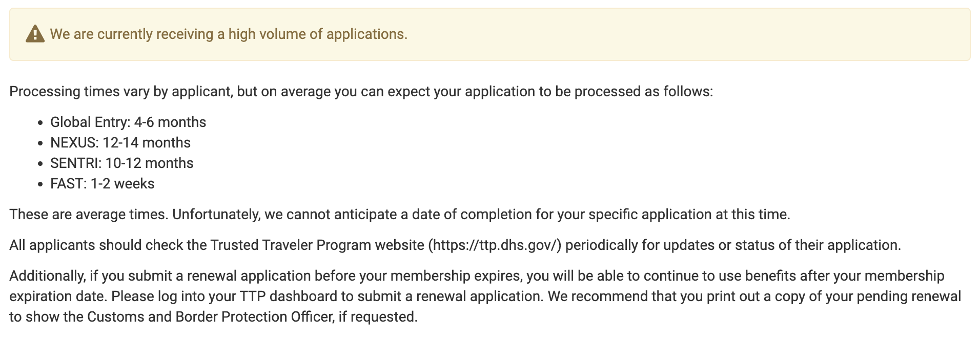The image size is (980, 338).
Task: Click the These are average times paragraph
Action: point(400,215)
